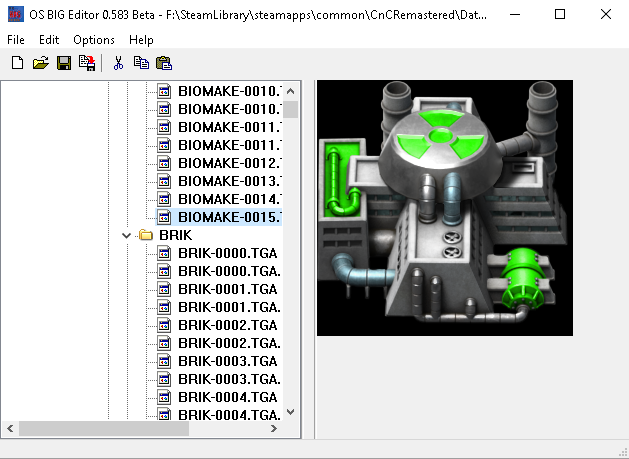Paste using the clipboard toolbar icon
The height and width of the screenshot is (459, 629).
(x=164, y=63)
